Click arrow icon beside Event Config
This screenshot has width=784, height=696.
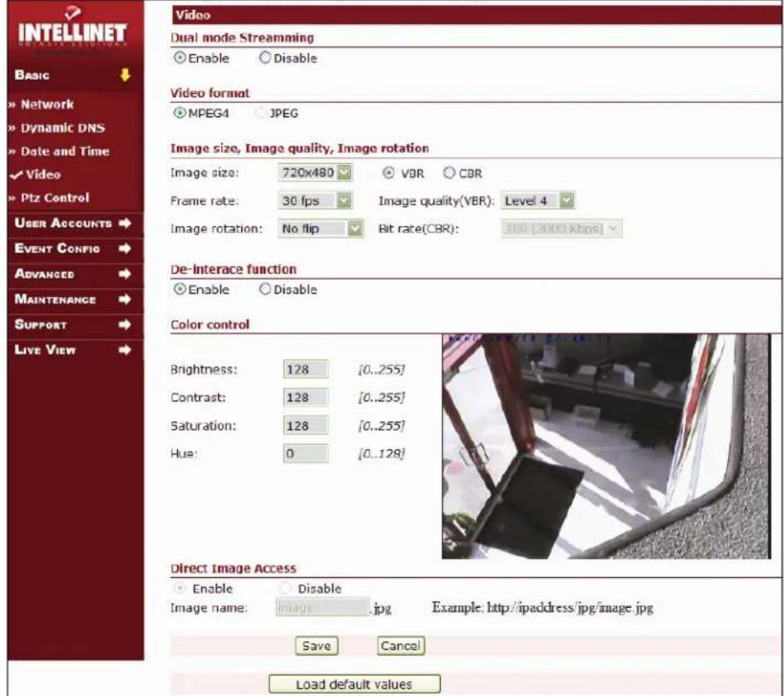point(125,248)
